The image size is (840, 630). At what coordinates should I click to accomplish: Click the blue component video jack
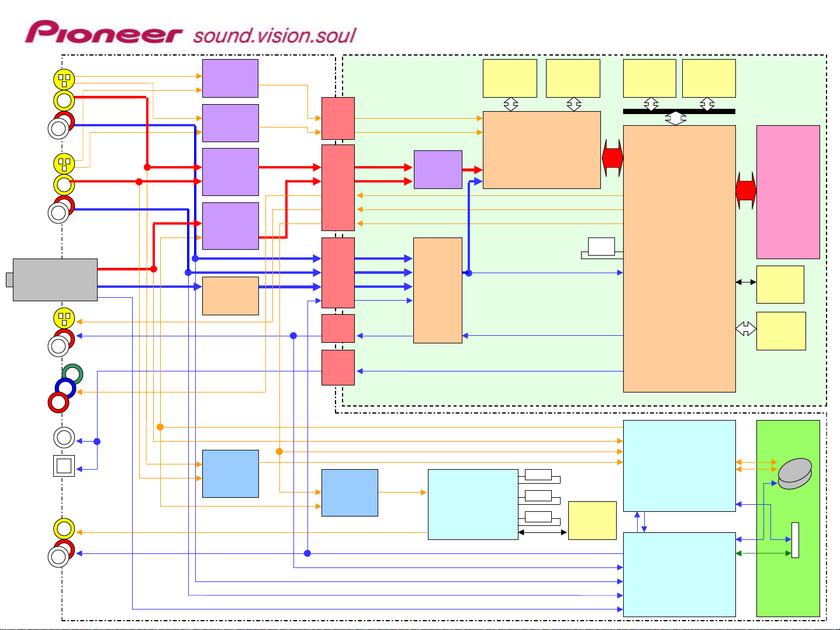[x=65, y=388]
